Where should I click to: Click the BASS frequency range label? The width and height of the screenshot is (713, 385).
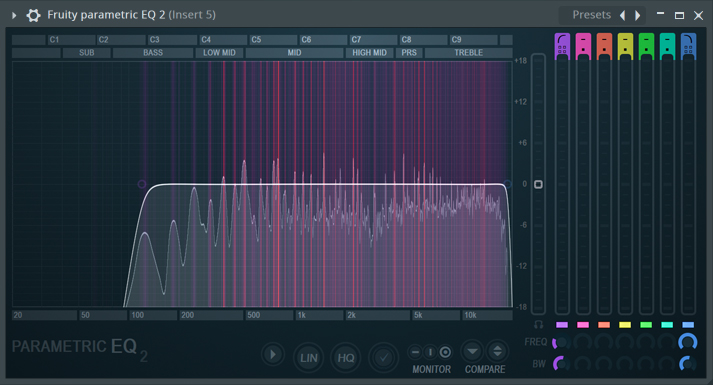[153, 53]
